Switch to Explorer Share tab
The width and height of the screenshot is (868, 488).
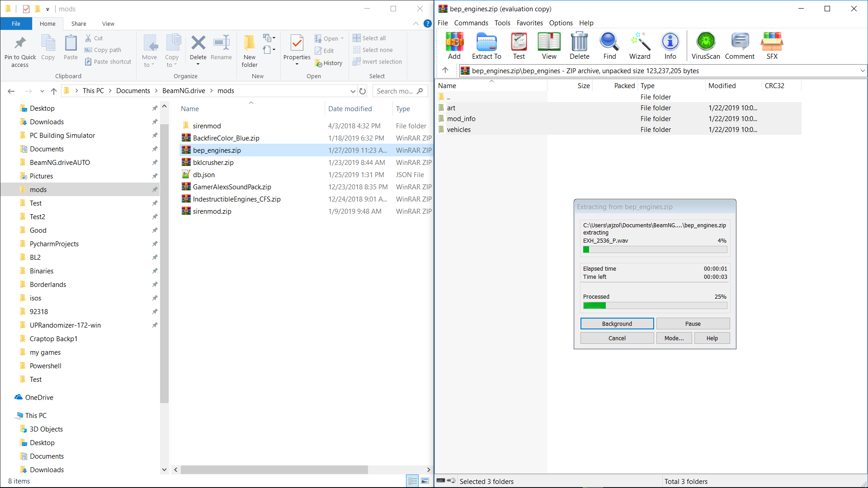pyautogui.click(x=79, y=23)
